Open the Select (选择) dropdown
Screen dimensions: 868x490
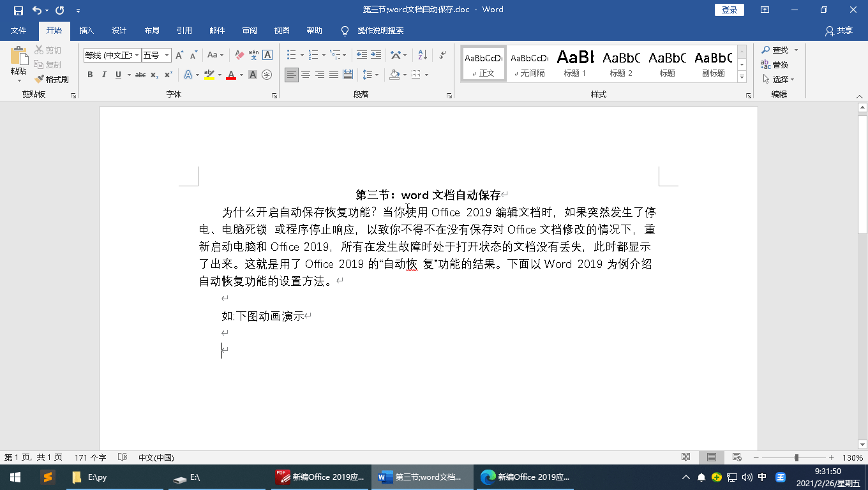779,79
